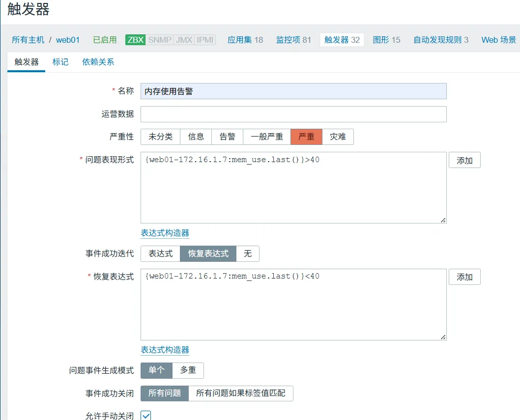Click the IPMI availability badge
Viewport: 520px width, 420px height.
(205, 40)
